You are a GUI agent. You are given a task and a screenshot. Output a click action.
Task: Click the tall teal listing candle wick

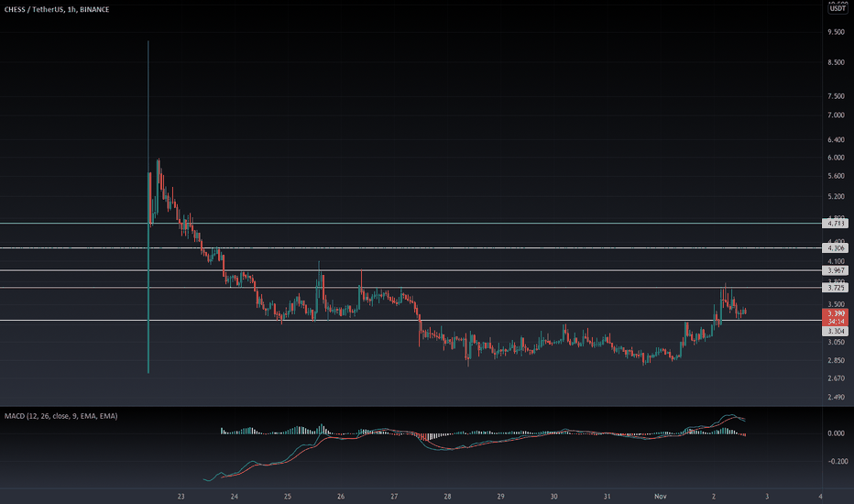pyautogui.click(x=148, y=207)
